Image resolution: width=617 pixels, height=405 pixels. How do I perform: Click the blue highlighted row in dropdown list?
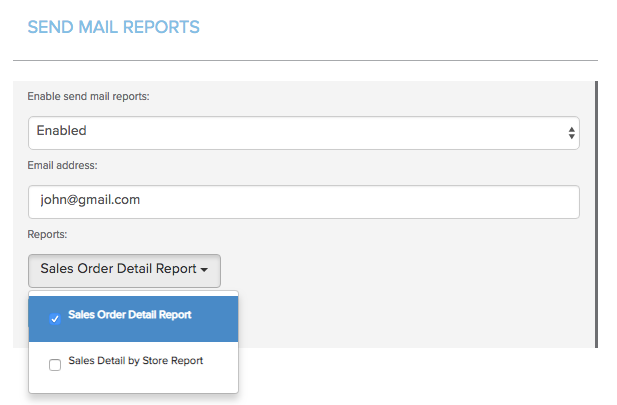(200, 318)
